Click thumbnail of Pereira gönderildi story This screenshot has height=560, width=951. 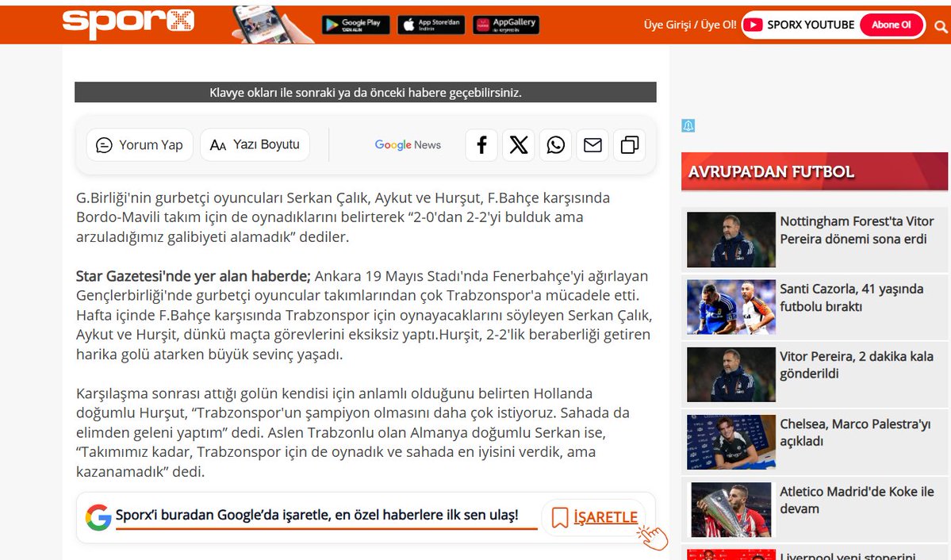click(x=731, y=374)
